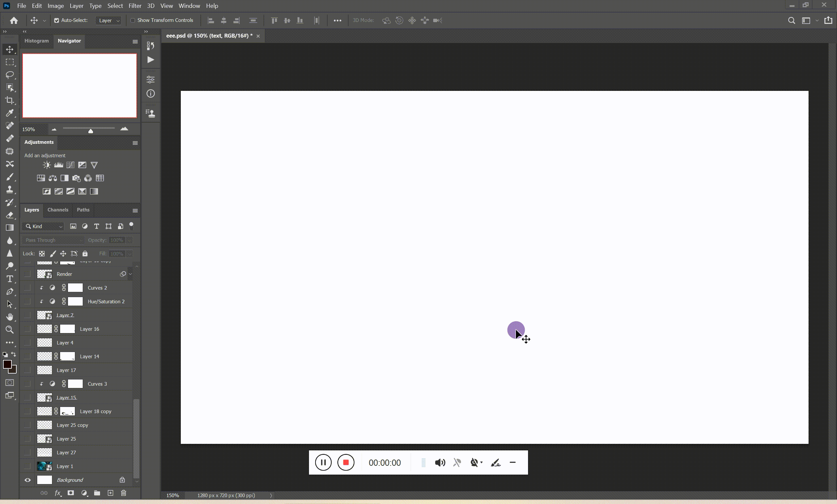The image size is (837, 504).
Task: Toggle recorder speaker audio
Action: pyautogui.click(x=440, y=462)
